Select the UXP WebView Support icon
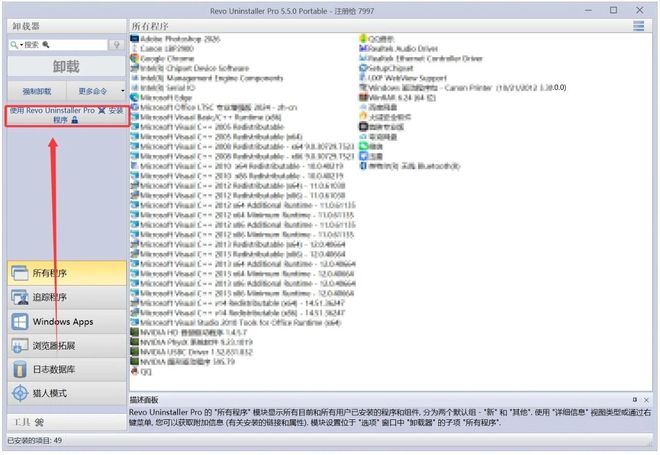The height and width of the screenshot is (455, 660). click(363, 78)
